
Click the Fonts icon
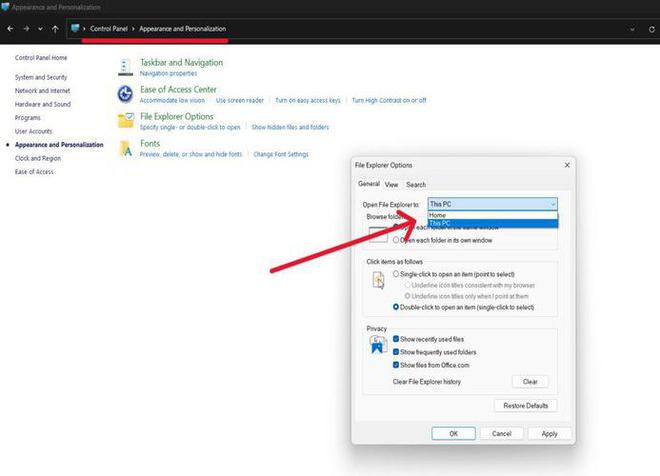pos(125,149)
